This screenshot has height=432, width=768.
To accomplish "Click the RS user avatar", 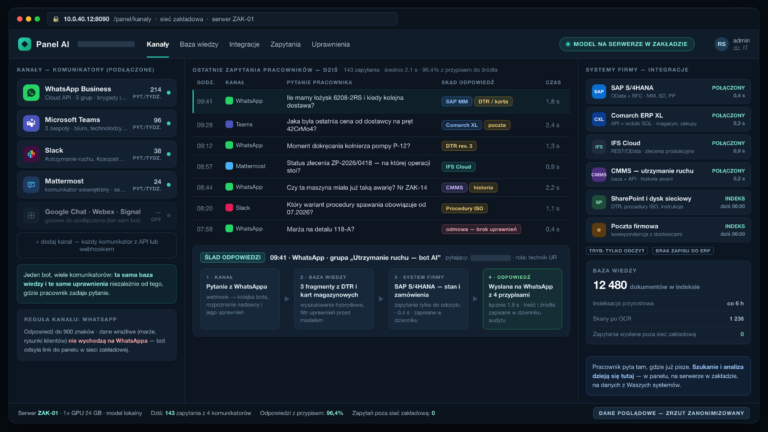I will click(721, 44).
